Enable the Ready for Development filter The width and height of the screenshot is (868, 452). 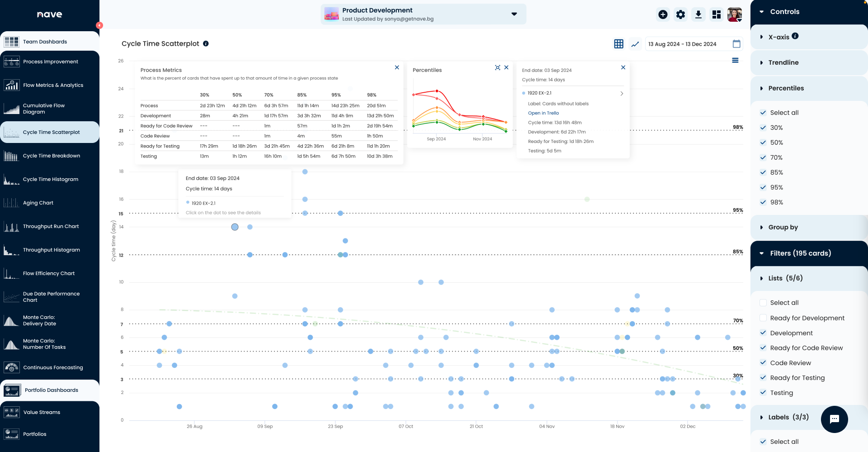click(763, 318)
